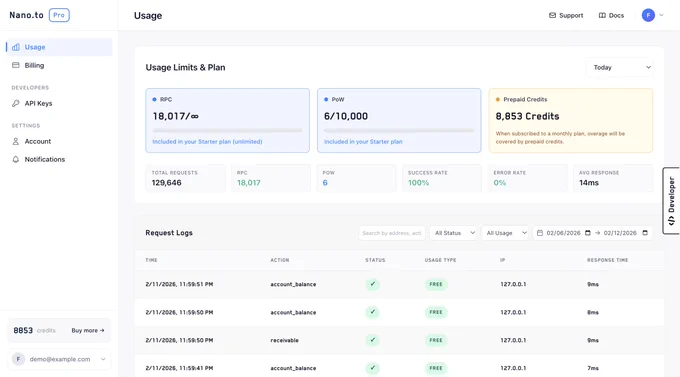The height and width of the screenshot is (377, 680).
Task: Open API Keys in sidebar
Action: click(59, 103)
